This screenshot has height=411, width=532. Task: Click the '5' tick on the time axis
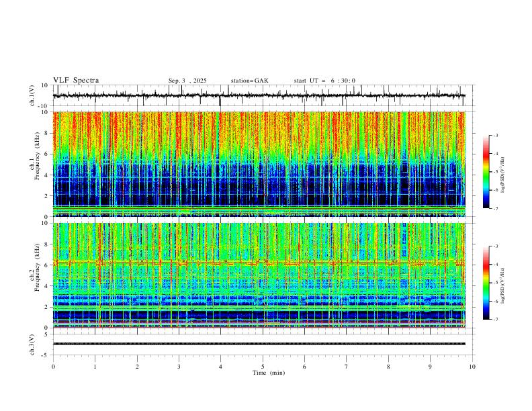click(263, 367)
